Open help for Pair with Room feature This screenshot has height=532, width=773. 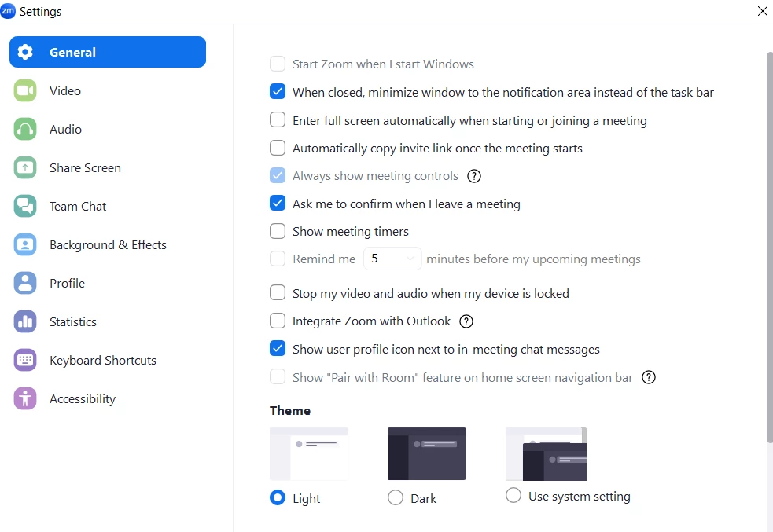click(648, 377)
